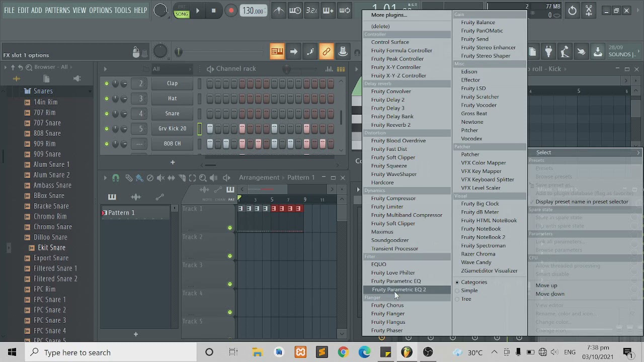This screenshot has width=644, height=362.
Task: Click the arrow auto-scroll icon
Action: (293, 51)
